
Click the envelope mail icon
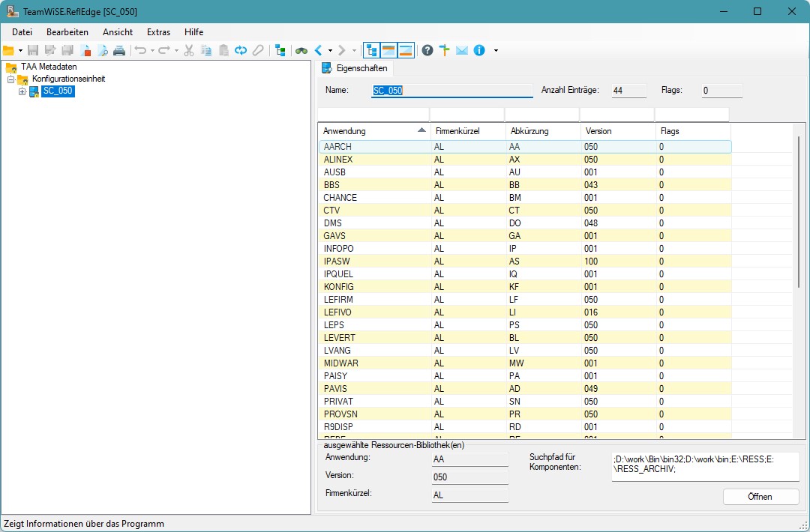tap(462, 51)
